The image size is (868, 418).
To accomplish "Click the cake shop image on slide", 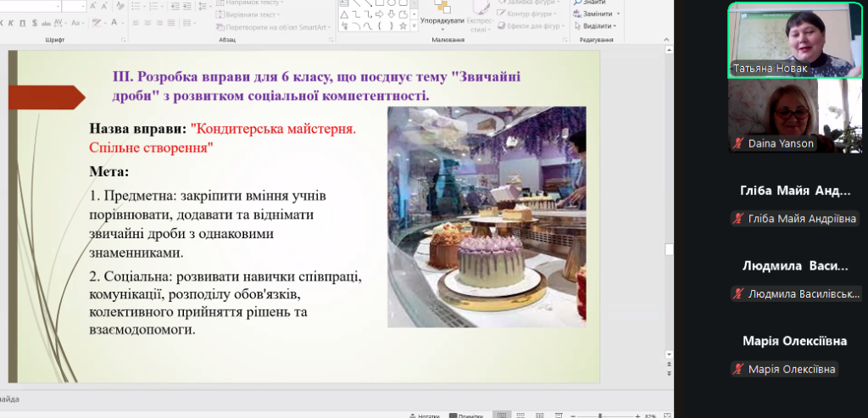I will click(x=487, y=216).
